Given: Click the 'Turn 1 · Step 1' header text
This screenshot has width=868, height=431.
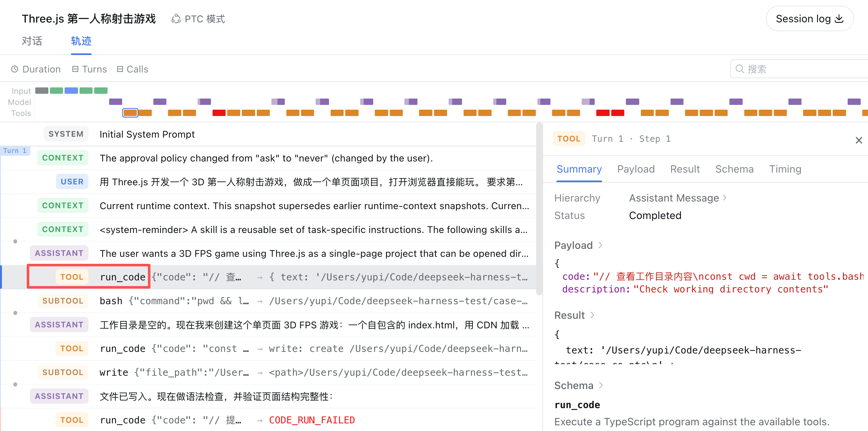Looking at the screenshot, I should (x=632, y=139).
